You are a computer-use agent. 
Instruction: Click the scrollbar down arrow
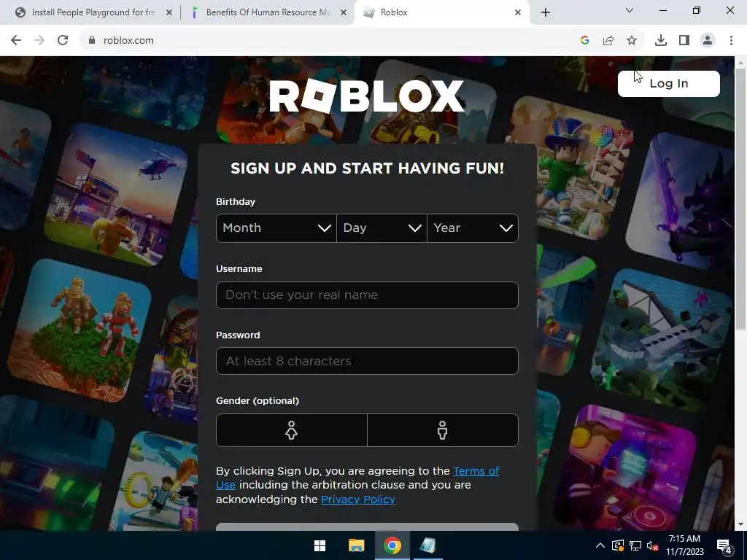point(740,525)
